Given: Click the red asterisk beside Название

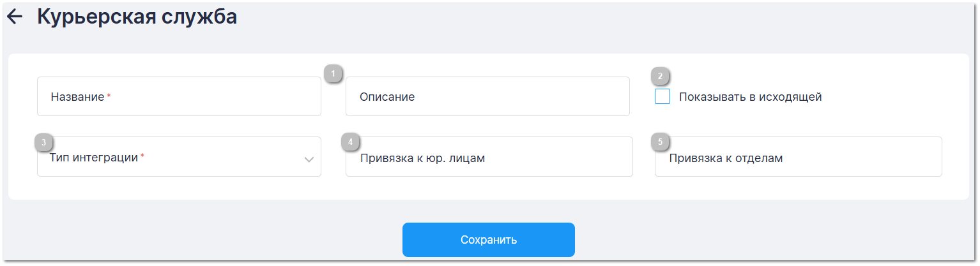Looking at the screenshot, I should [x=109, y=96].
